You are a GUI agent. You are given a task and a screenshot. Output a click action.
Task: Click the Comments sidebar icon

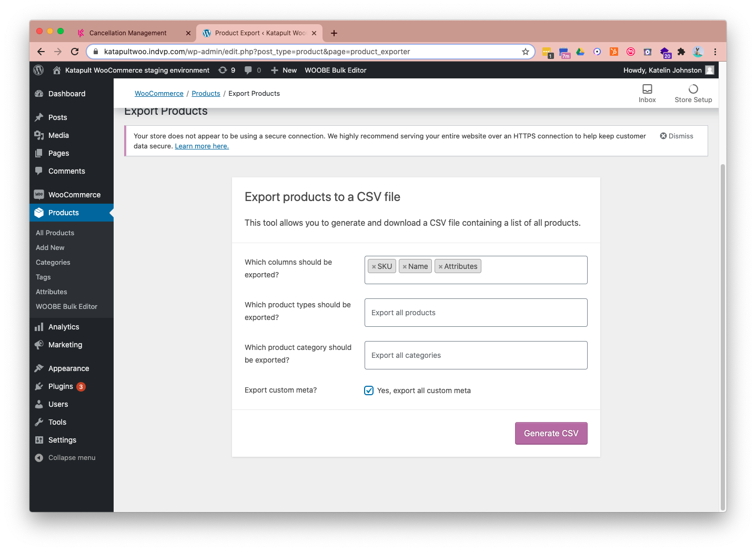[x=39, y=171]
